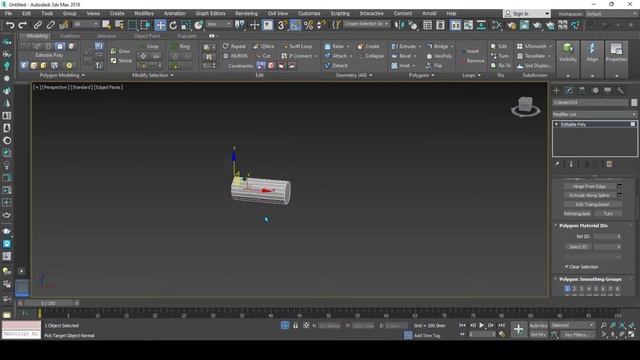
Task: Toggle the Clear Selection checkbox
Action: click(x=567, y=267)
